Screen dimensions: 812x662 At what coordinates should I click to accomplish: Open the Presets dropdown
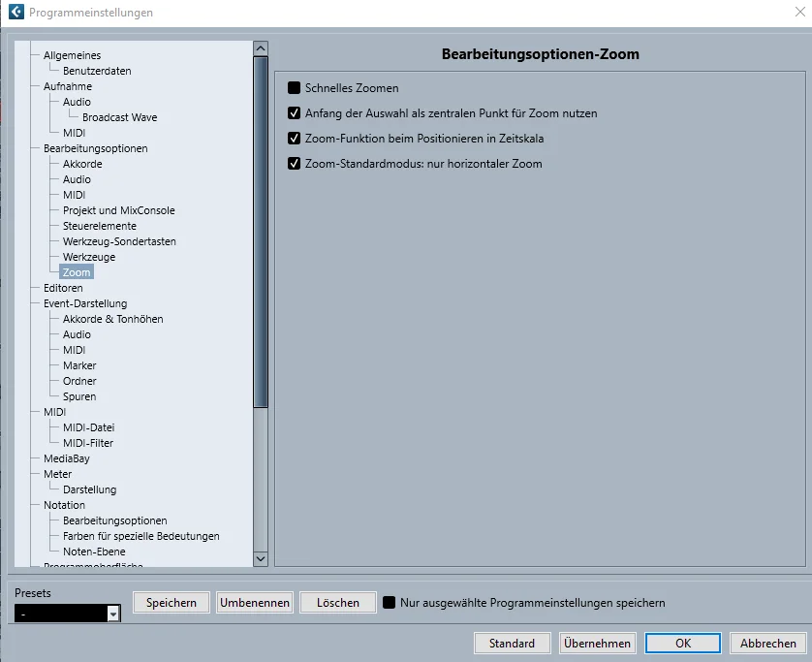(x=113, y=614)
